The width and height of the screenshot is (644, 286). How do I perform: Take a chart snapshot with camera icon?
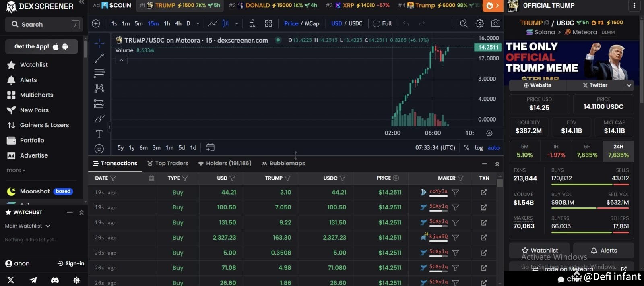[496, 23]
